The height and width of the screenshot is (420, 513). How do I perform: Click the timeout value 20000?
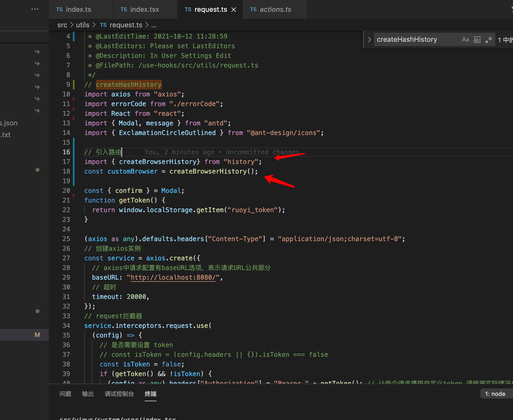(x=136, y=297)
